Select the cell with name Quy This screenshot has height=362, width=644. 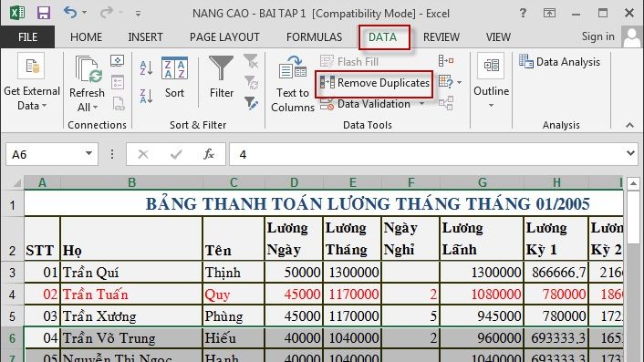(234, 295)
